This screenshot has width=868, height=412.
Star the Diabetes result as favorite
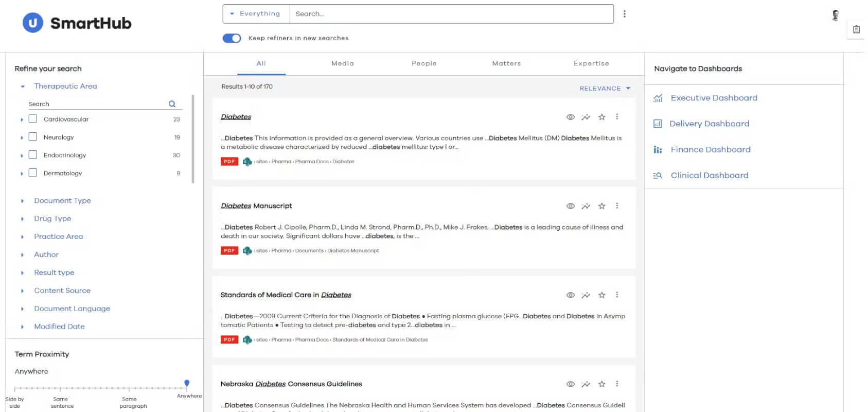[602, 117]
